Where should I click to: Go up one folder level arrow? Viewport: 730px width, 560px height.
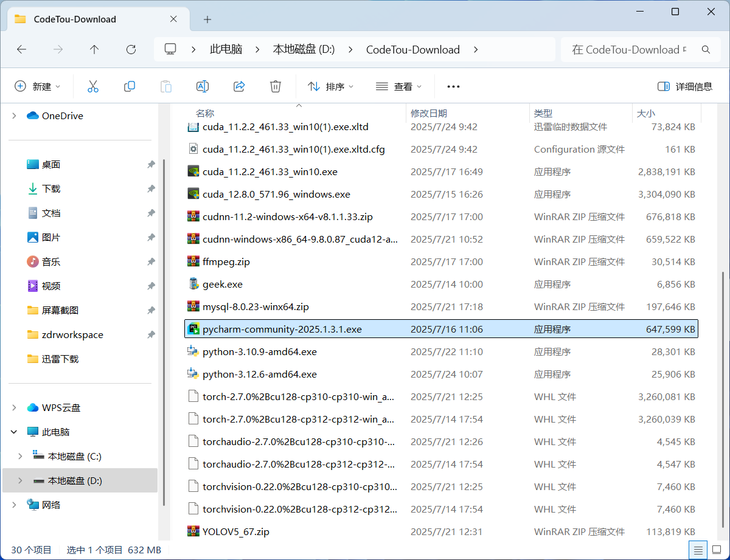[x=94, y=49]
